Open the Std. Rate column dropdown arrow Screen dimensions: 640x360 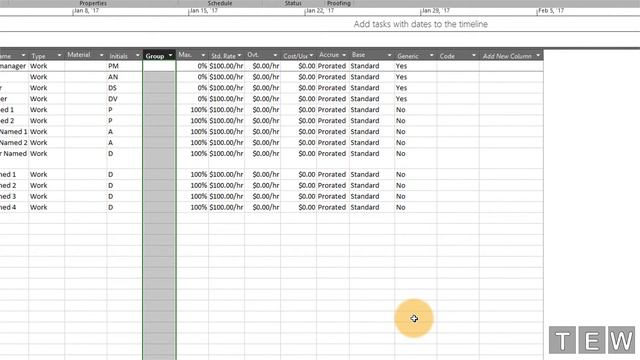[240, 55]
